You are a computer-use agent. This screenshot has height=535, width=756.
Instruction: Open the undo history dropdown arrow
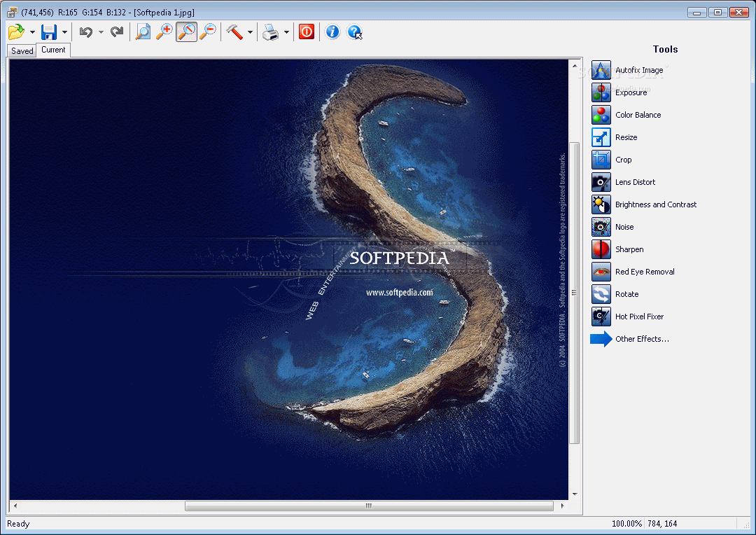tap(101, 32)
